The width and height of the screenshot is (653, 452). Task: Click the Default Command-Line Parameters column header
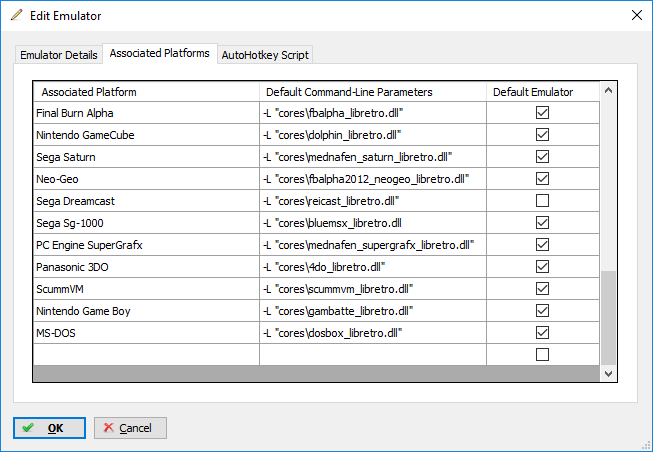[373, 92]
